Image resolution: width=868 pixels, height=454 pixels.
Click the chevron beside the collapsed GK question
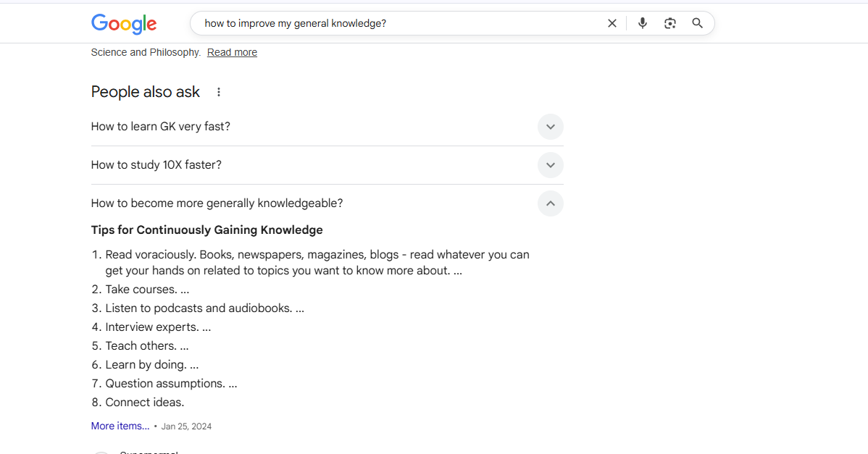point(551,127)
